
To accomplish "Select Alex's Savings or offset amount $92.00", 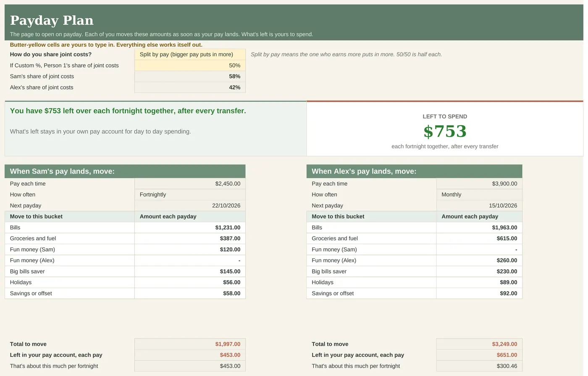I will [479, 293].
